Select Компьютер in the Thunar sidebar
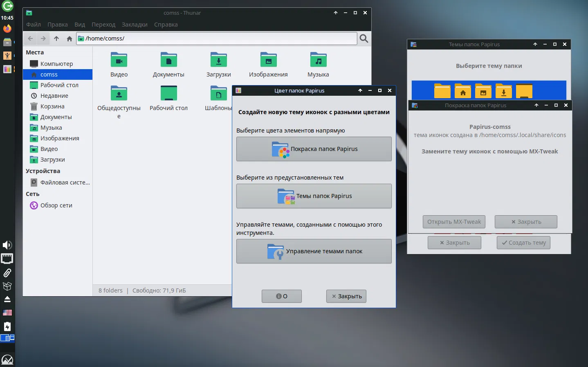 click(x=58, y=64)
